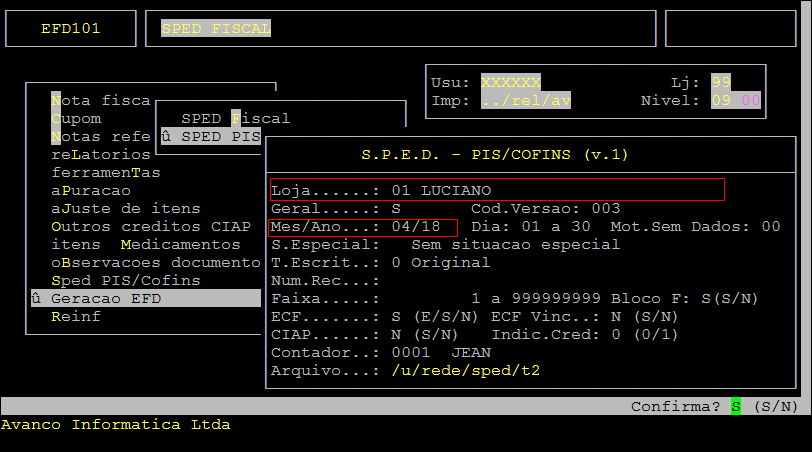
Task: Click the Arquivo path /u/rede/sped/t2
Action: [x=465, y=371]
